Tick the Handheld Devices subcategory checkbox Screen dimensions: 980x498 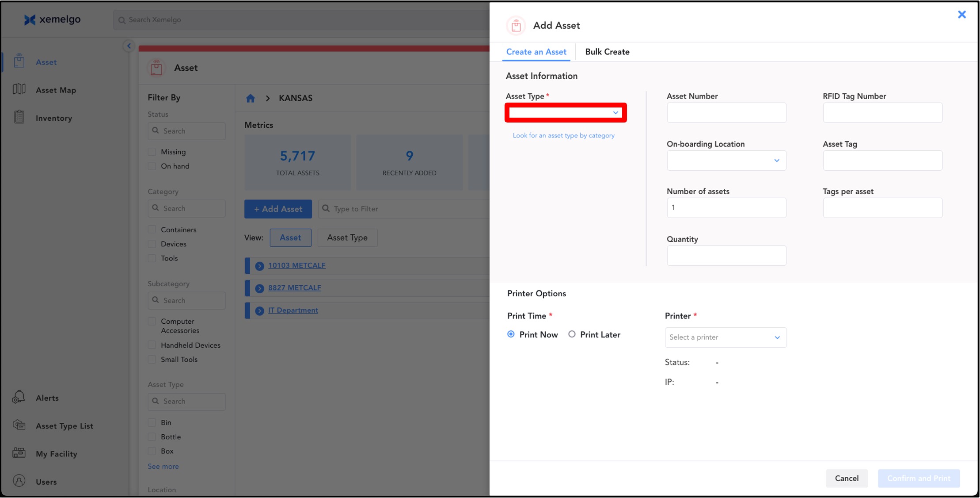coord(152,345)
